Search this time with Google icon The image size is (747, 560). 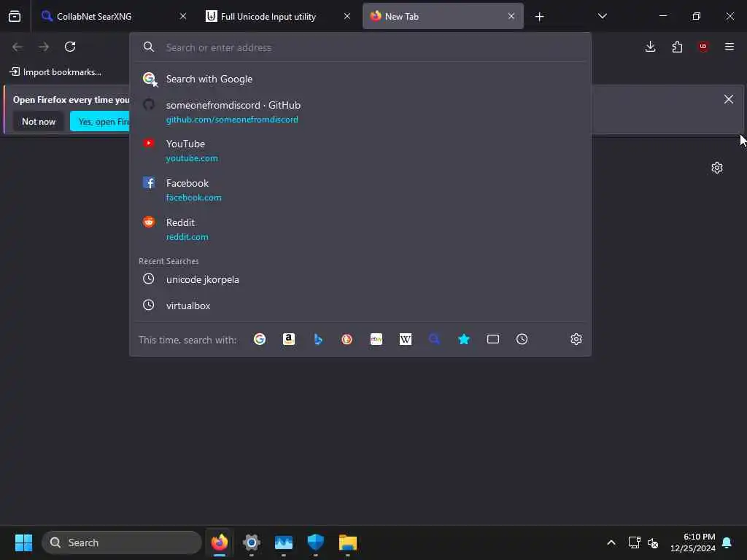coord(260,339)
